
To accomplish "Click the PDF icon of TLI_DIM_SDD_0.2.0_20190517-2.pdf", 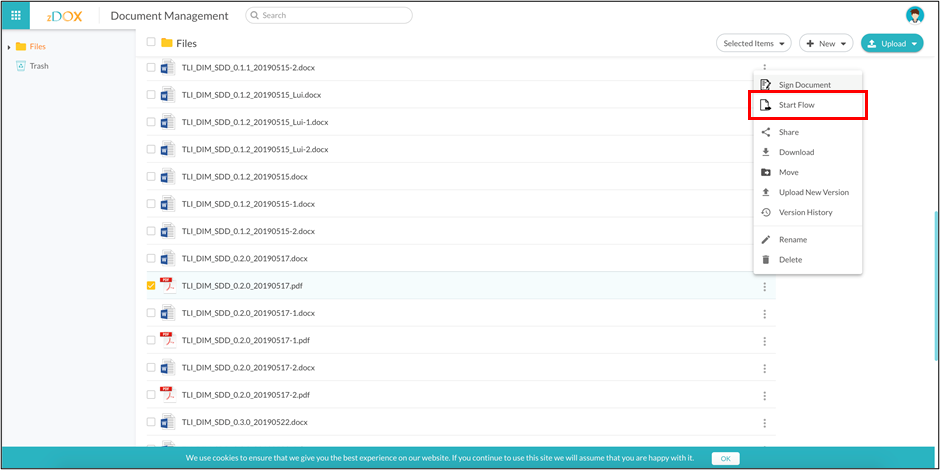I will pyautogui.click(x=168, y=395).
